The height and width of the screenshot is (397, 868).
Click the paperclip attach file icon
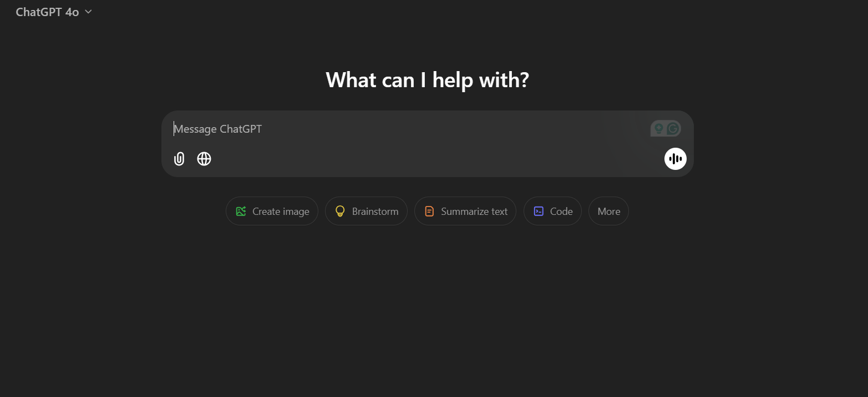pyautogui.click(x=179, y=159)
